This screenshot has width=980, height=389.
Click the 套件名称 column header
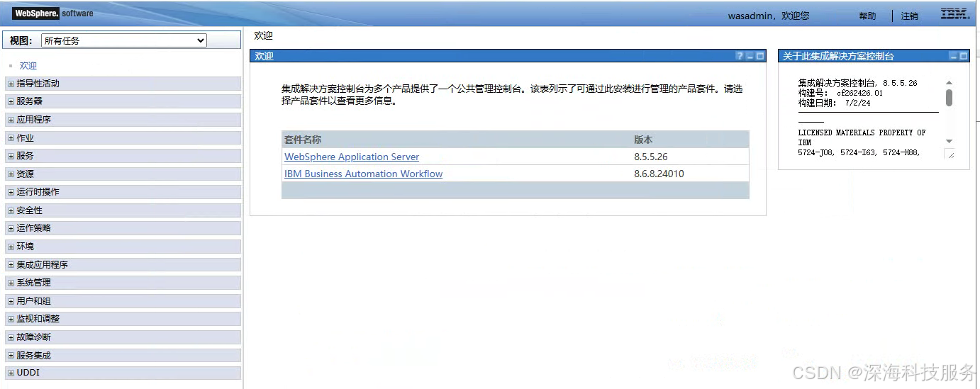coord(303,140)
